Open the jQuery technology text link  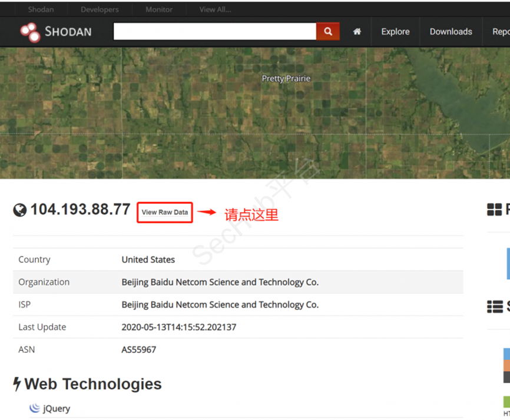57,408
